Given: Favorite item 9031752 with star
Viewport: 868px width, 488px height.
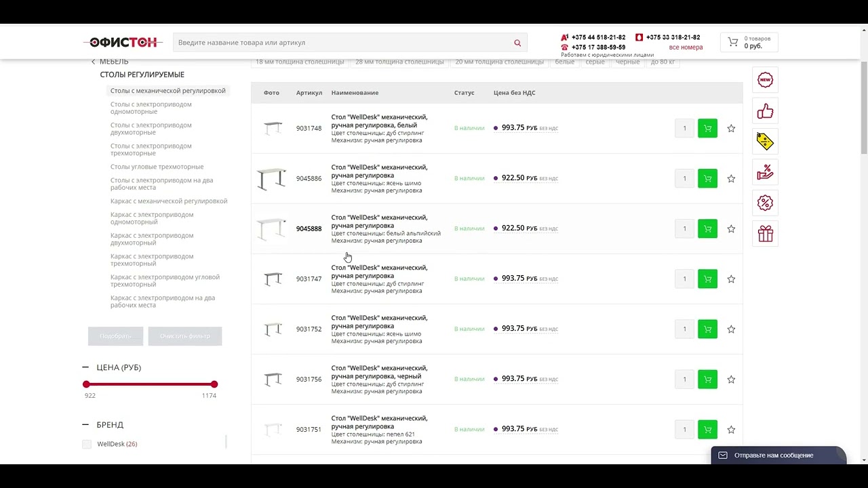Looking at the screenshot, I should [x=731, y=329].
